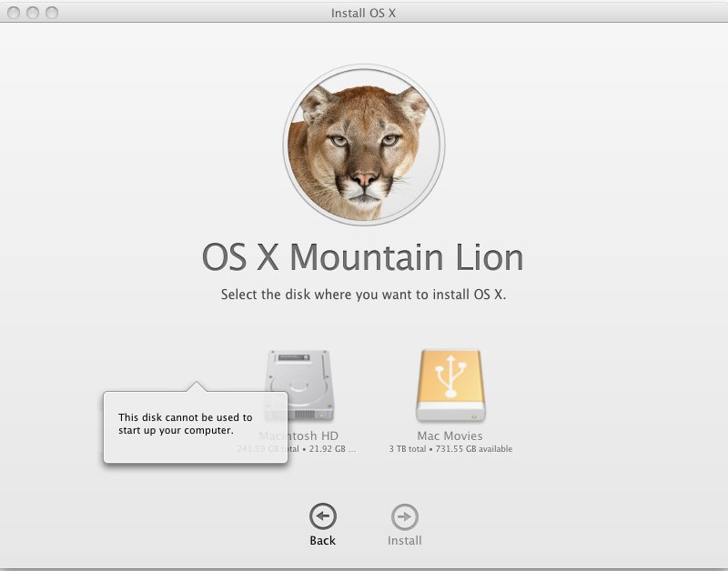The height and width of the screenshot is (571, 728).
Task: Click the Install arrow icon
Action: click(404, 516)
